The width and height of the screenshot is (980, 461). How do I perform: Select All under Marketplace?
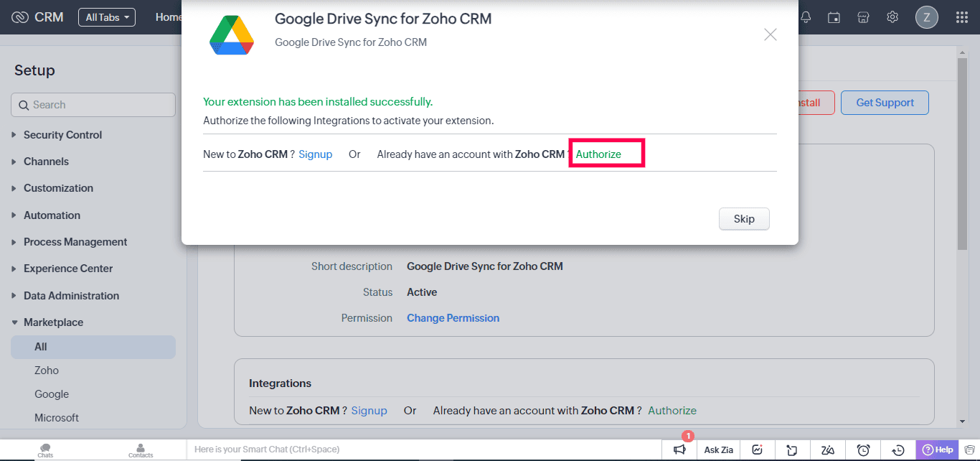93,347
